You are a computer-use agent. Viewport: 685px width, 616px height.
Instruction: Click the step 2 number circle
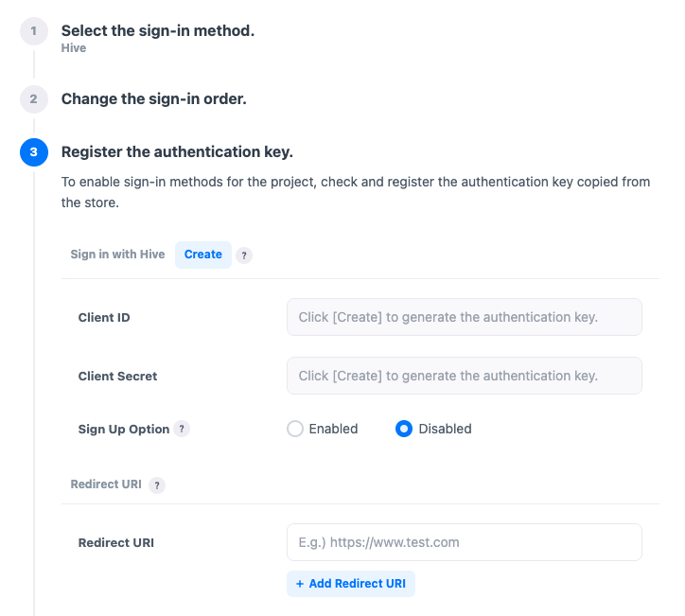33,98
